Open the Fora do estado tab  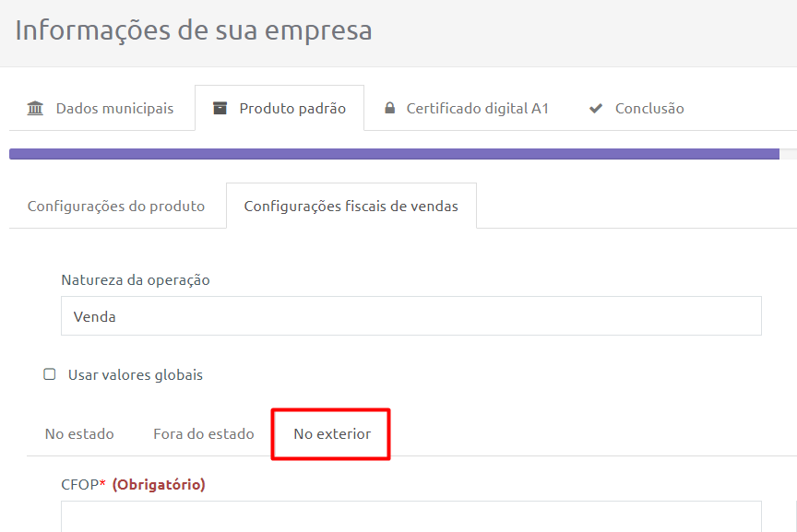point(203,434)
